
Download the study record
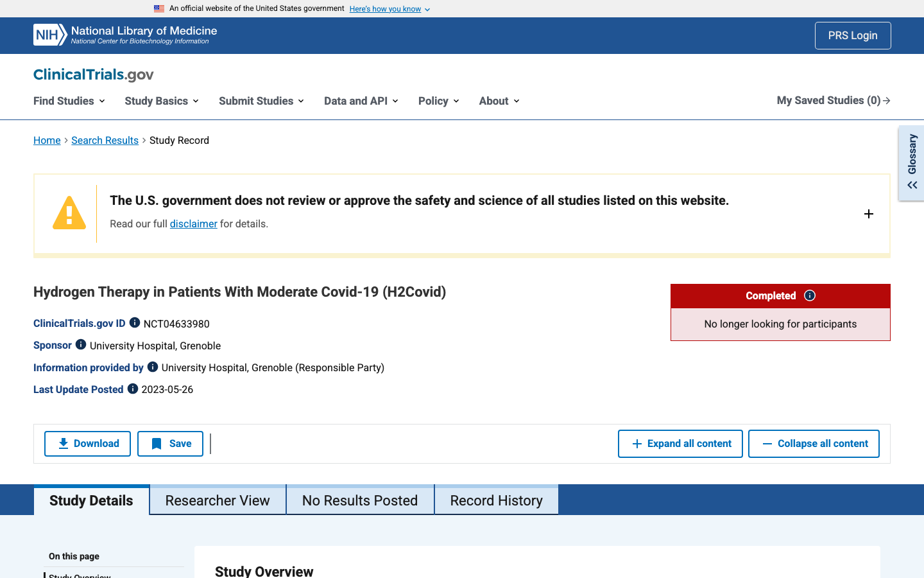click(x=87, y=444)
